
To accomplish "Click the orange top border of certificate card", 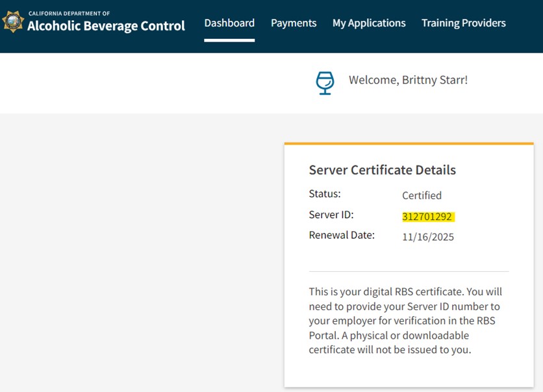I will (409, 143).
